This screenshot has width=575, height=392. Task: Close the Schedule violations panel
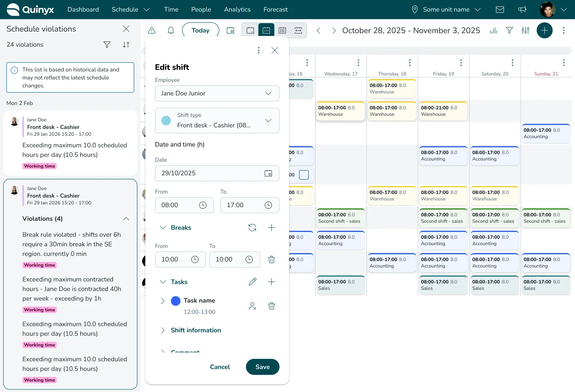point(126,29)
